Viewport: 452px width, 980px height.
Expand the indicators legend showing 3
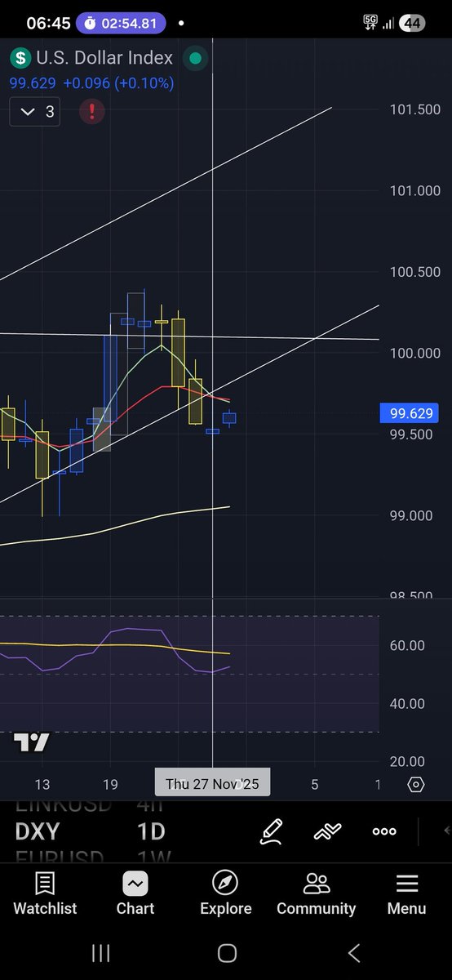(x=37, y=112)
